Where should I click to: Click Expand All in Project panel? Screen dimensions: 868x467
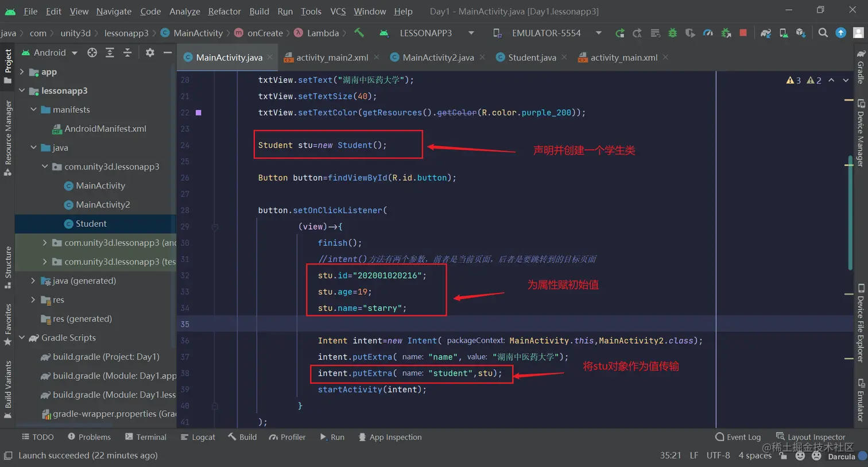click(x=110, y=53)
